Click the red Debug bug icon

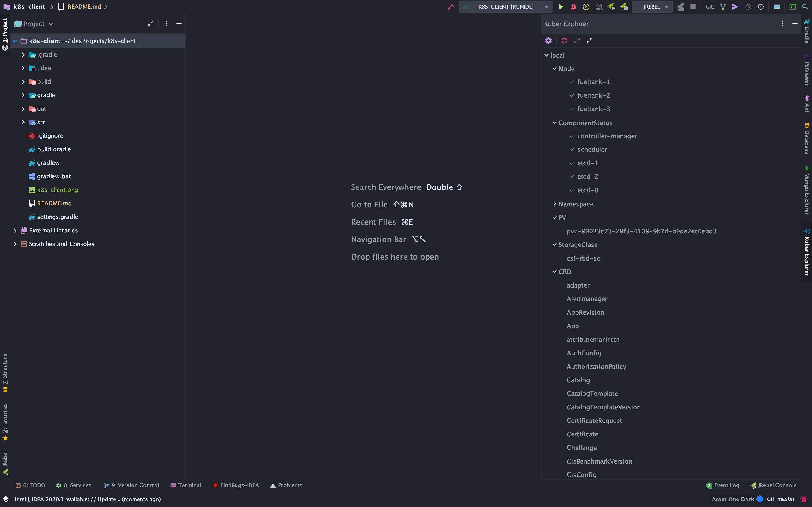click(573, 7)
